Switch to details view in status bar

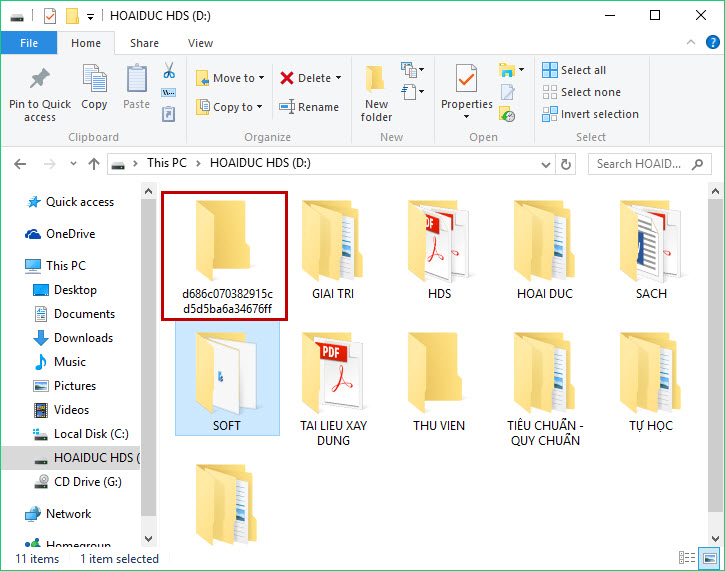coord(687,558)
